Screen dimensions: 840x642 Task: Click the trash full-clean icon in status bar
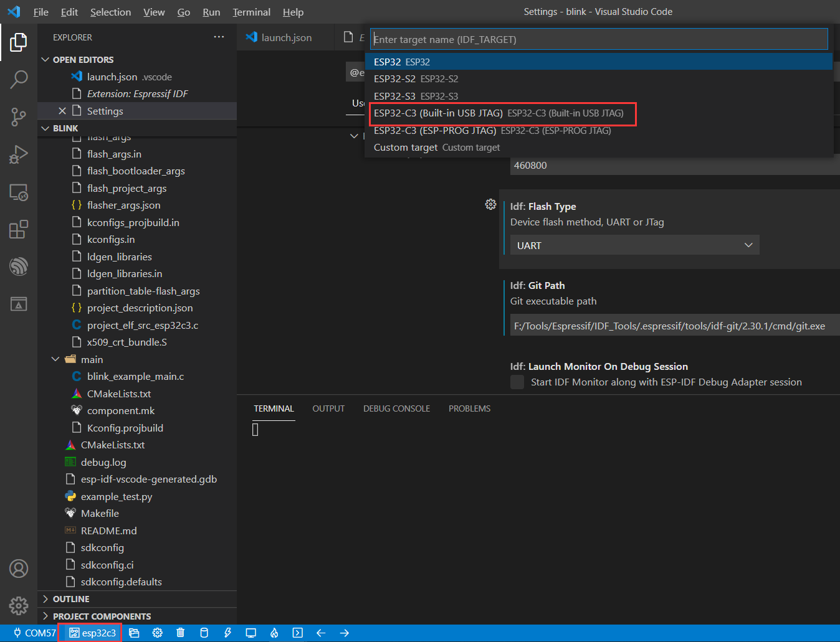[x=181, y=633]
